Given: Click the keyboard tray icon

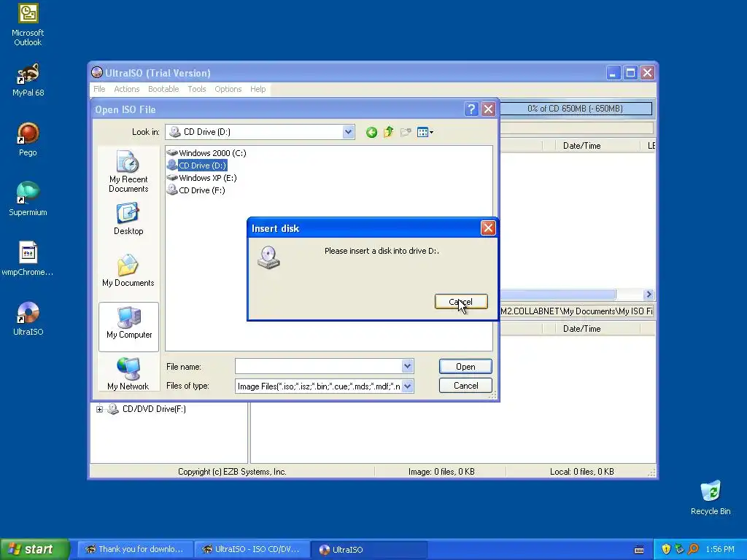Looking at the screenshot, I should point(639,550).
